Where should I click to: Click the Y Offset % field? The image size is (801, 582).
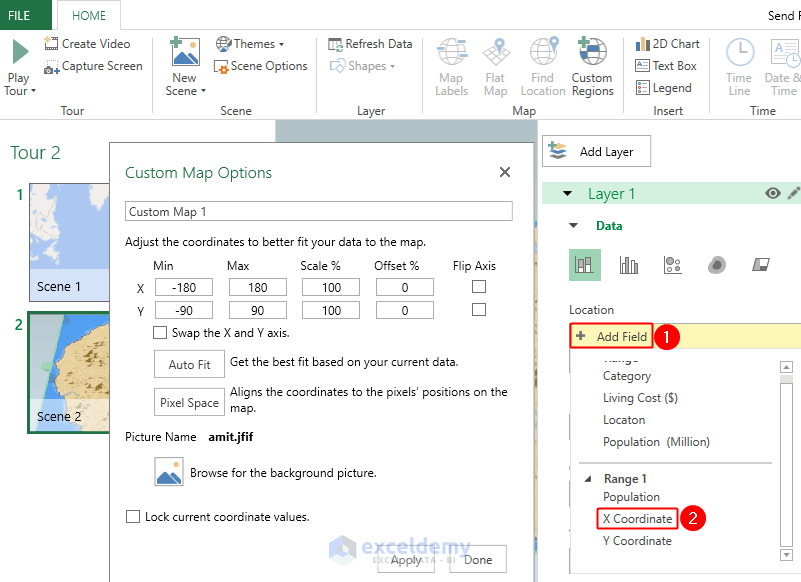[405, 310]
